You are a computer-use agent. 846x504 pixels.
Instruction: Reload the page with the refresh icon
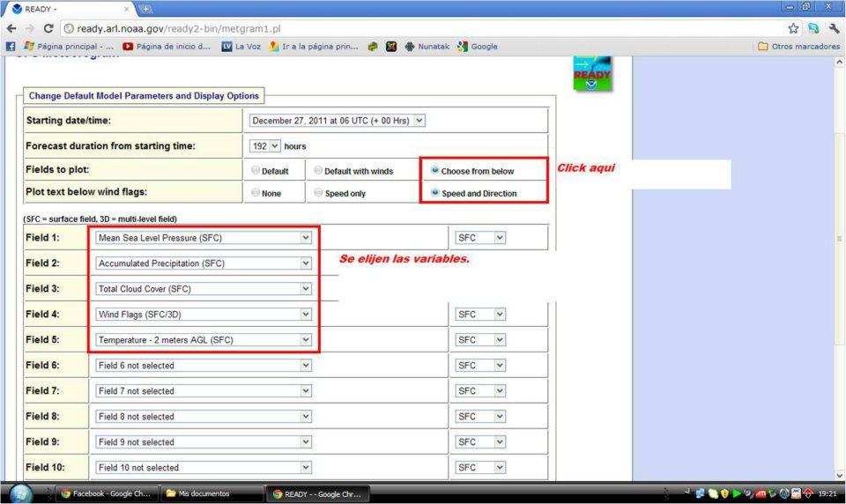pos(48,28)
